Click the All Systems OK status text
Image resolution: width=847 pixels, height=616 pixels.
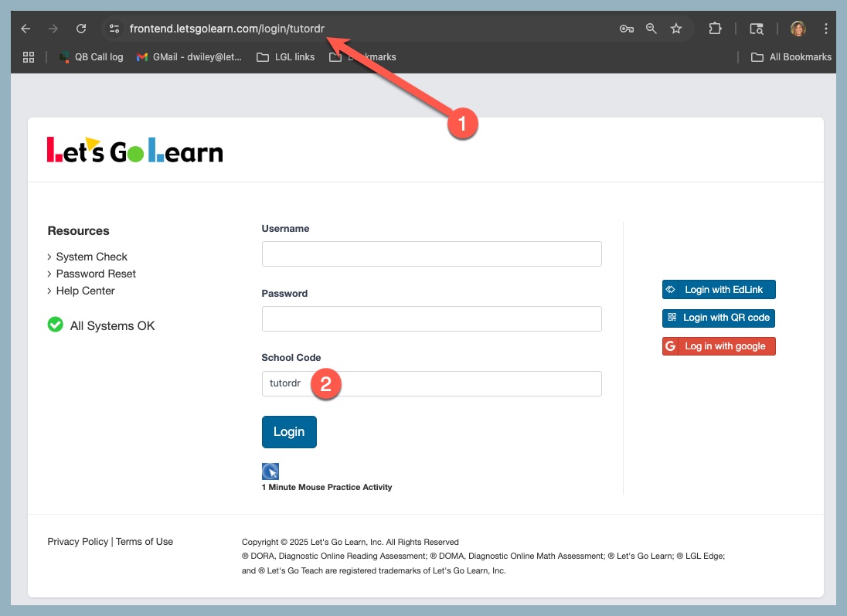[112, 326]
